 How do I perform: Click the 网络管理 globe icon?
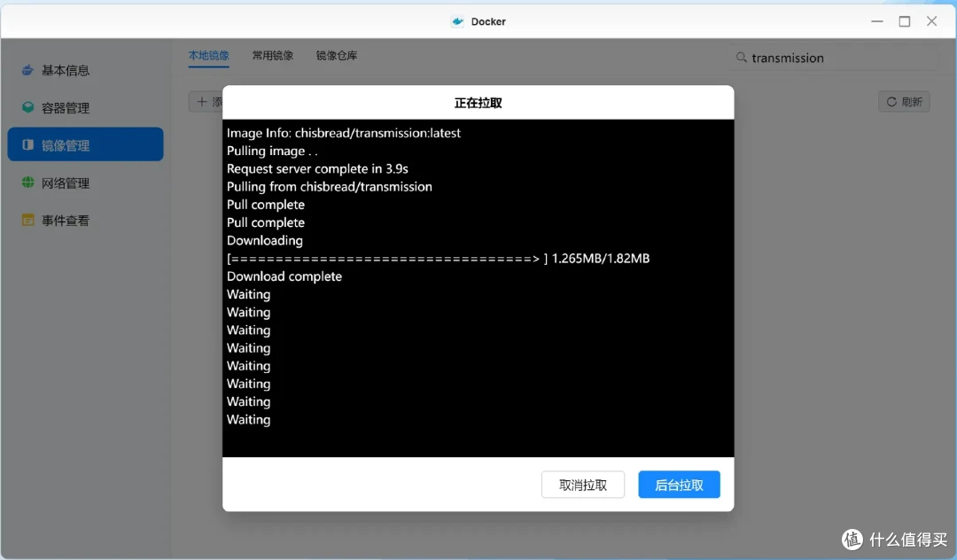click(x=27, y=183)
